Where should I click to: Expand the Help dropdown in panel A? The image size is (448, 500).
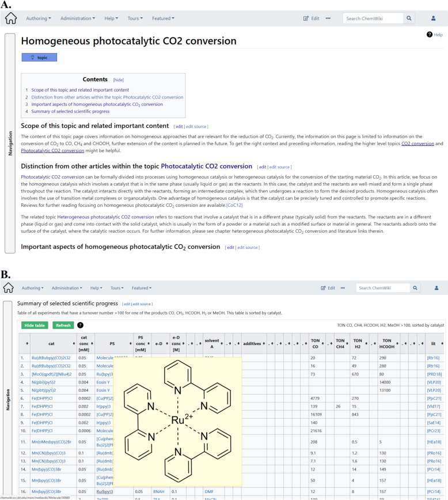coord(111,18)
